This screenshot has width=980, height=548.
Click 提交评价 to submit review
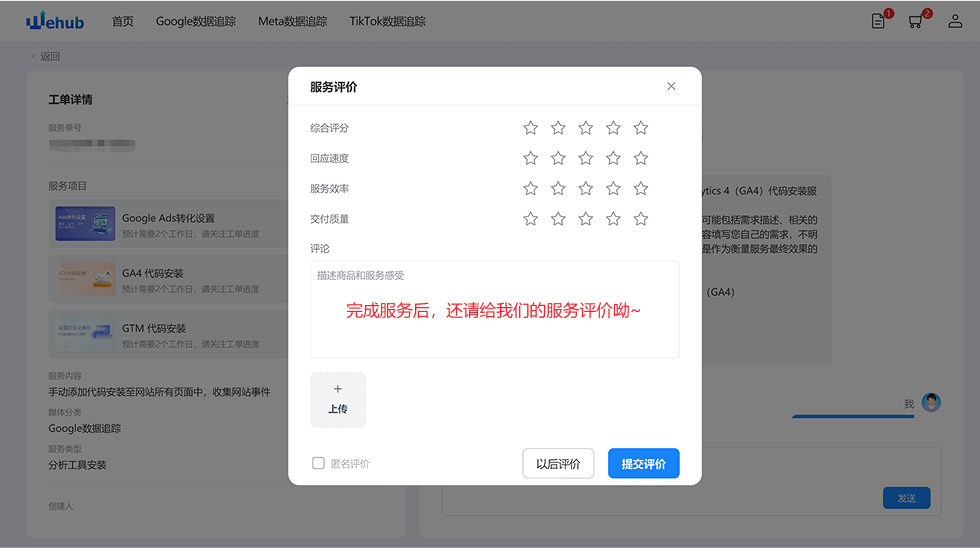643,463
